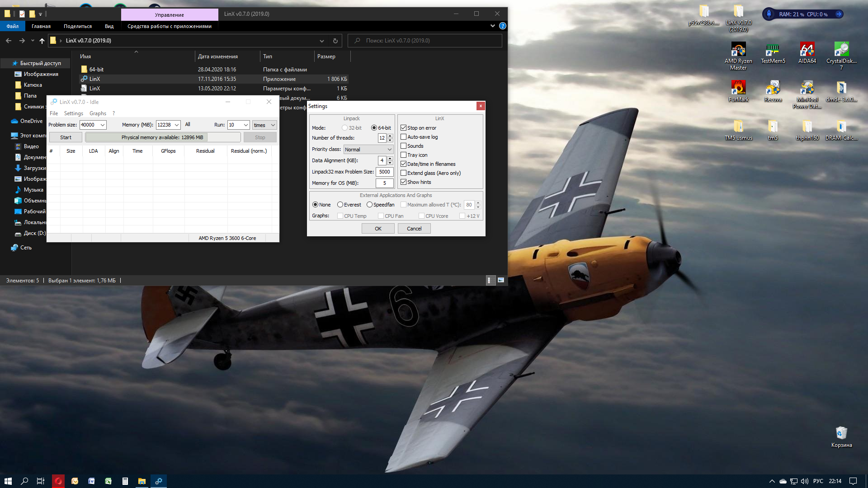Choose the Everest radio option
868x488 pixels.
[x=340, y=205]
